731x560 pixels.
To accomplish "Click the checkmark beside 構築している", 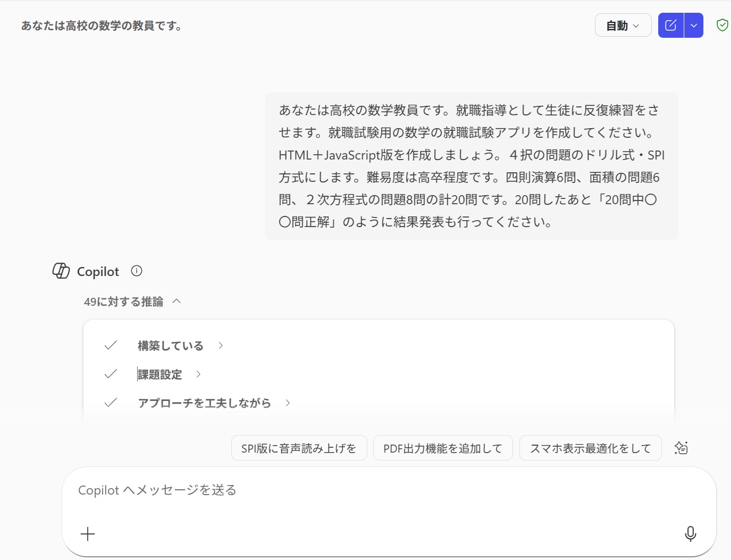I will (110, 345).
